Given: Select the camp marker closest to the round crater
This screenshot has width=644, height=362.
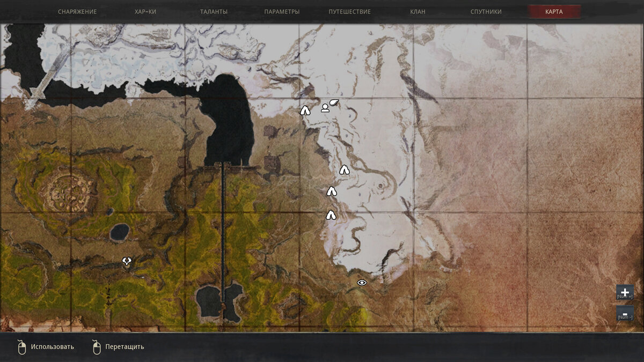Looking at the screenshot, I should [x=345, y=169].
